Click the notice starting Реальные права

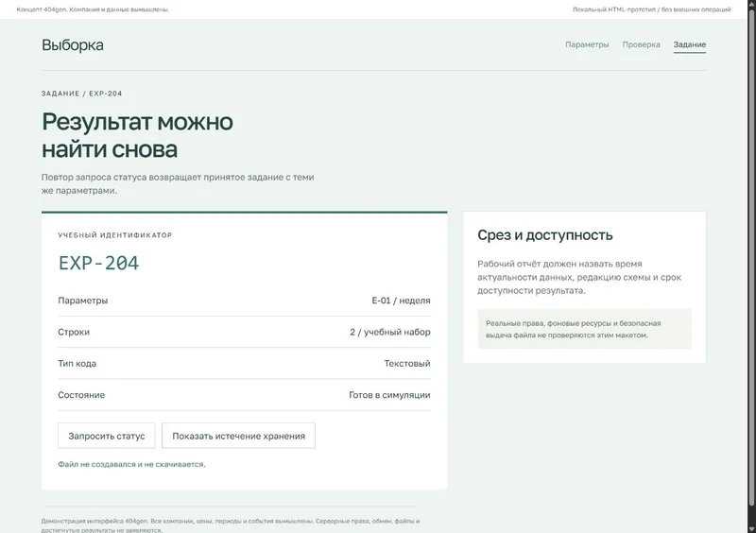(584, 329)
